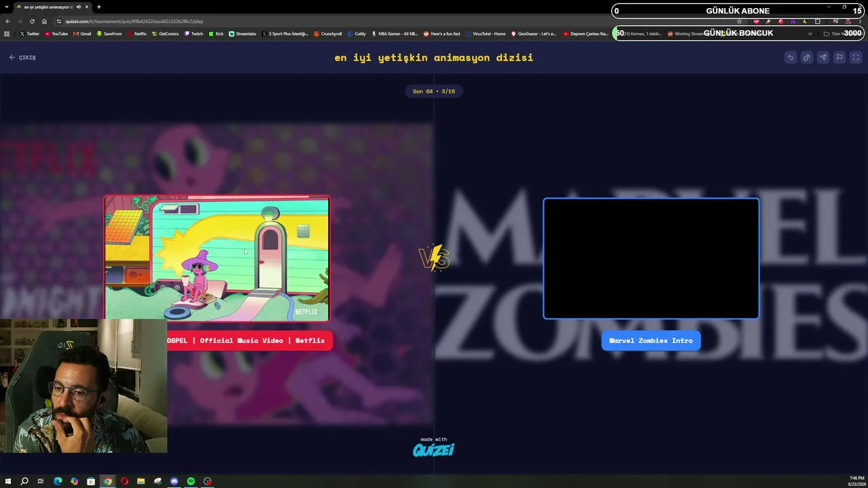This screenshot has width=868, height=488.
Task: Reload the page with the refresh icon
Action: pos(32,21)
